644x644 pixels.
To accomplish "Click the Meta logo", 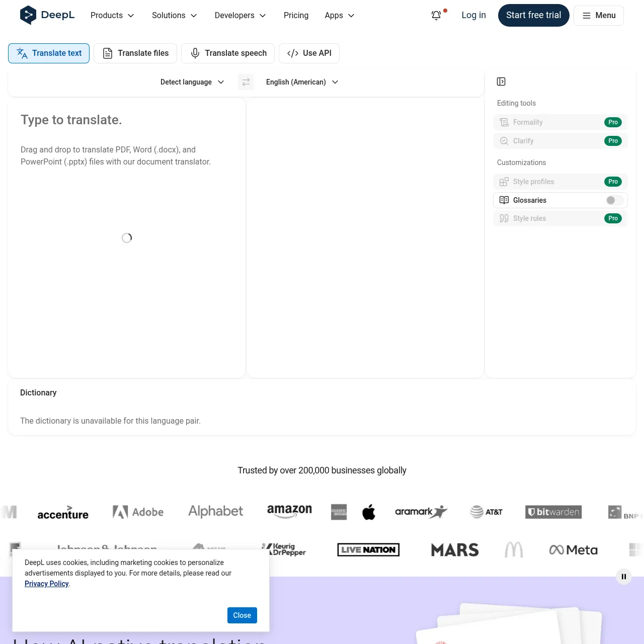I will (574, 550).
